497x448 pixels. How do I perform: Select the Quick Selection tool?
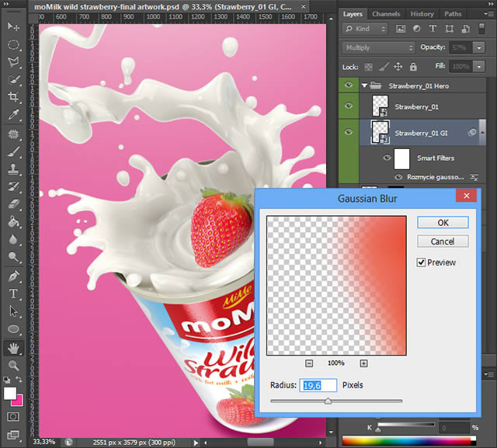pyautogui.click(x=13, y=79)
